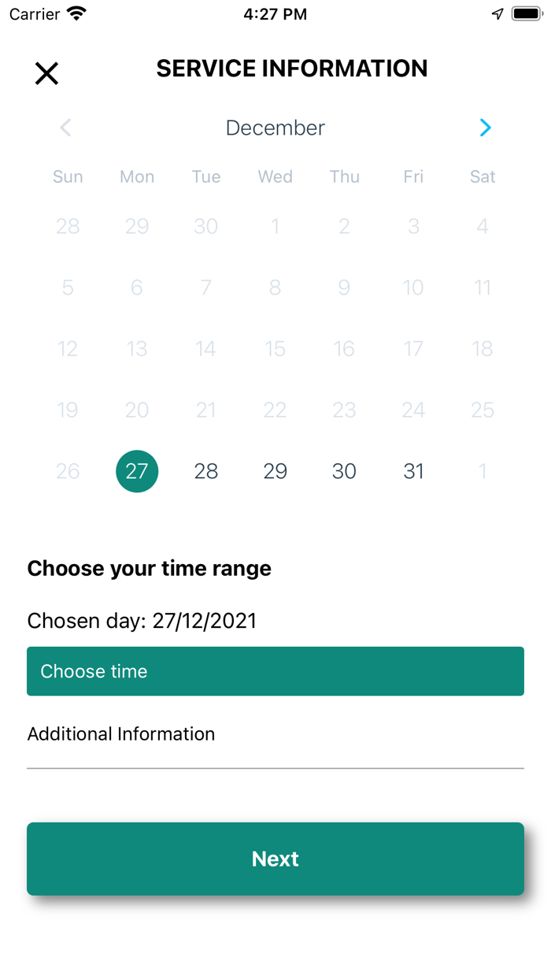Tap greyed-out January 1 after 31
The width and height of the screenshot is (551, 980).
[483, 471]
